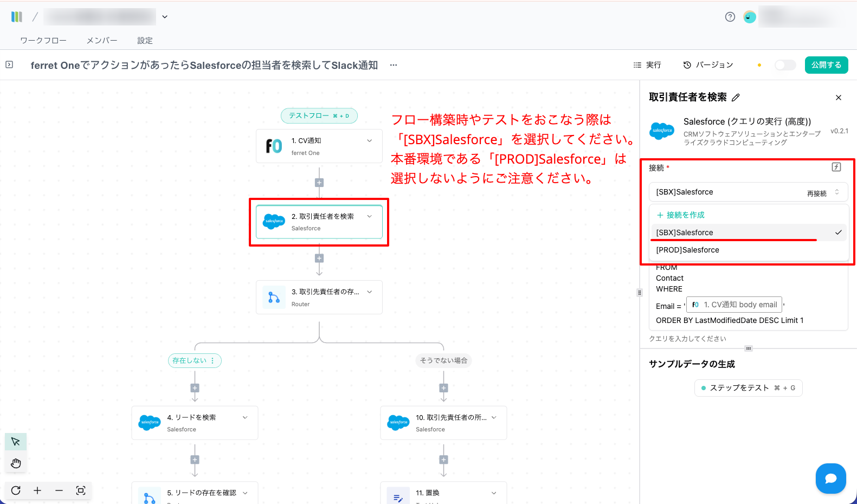Click the WHERE line in the query
This screenshot has width=857, height=504.
point(669,289)
